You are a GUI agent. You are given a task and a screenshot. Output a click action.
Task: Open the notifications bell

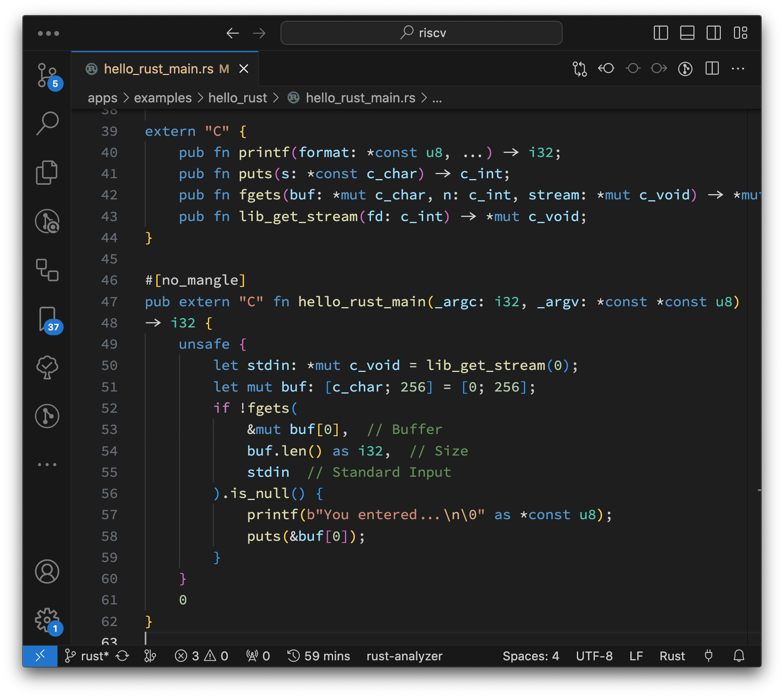pos(739,656)
